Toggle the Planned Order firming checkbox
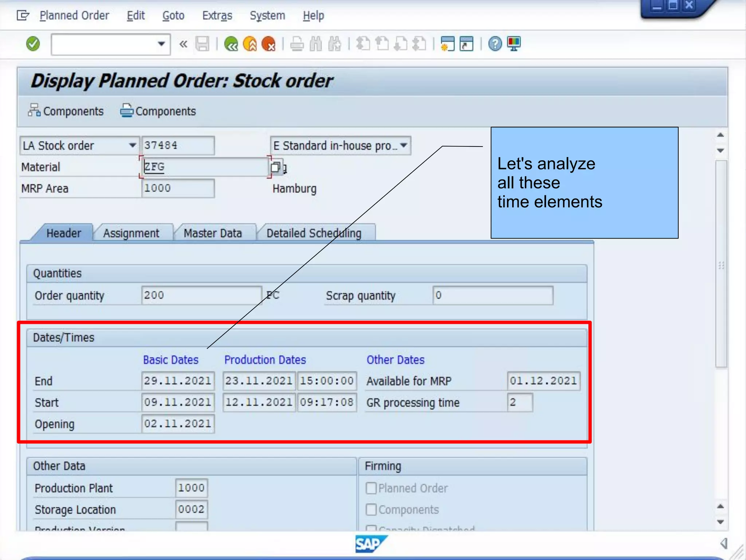This screenshot has width=746, height=560. click(x=371, y=488)
